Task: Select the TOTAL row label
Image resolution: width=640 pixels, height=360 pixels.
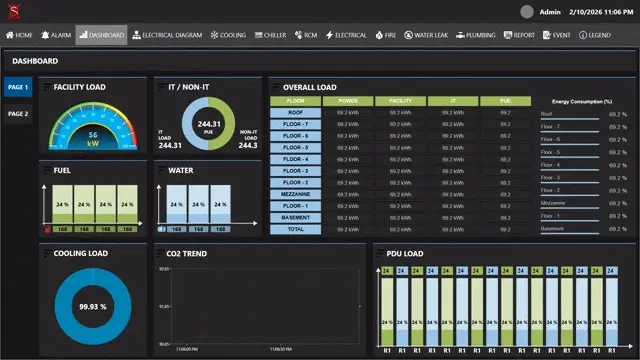Action: (296, 229)
